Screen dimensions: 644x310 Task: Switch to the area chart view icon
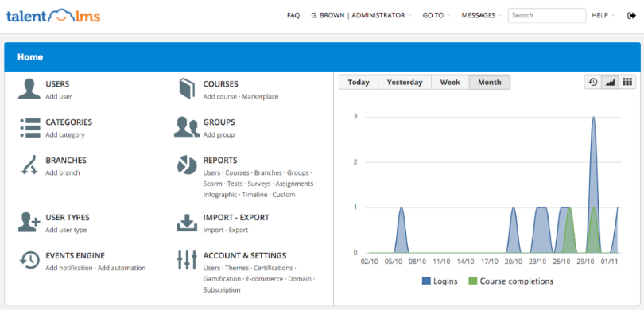tap(611, 82)
